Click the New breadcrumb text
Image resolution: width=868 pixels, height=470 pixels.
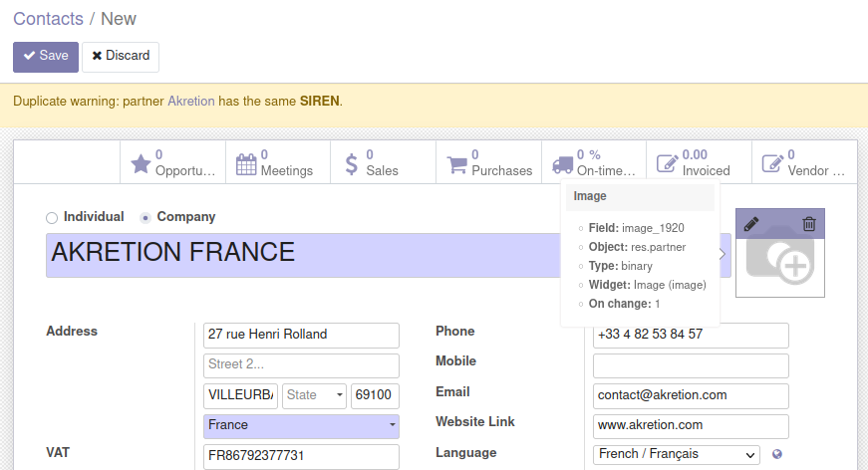click(x=118, y=19)
